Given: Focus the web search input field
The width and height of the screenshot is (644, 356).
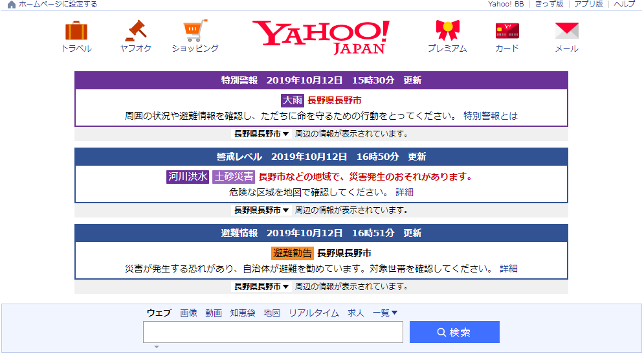Looking at the screenshot, I should [273, 332].
